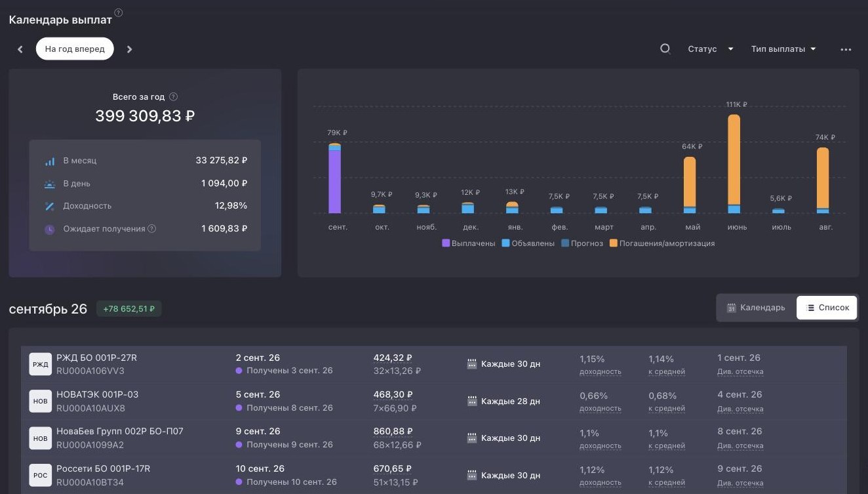Image resolution: width=868 pixels, height=494 pixels.
Task: Open НОВАТЭК 001Р-03 bond link
Action: point(97,394)
